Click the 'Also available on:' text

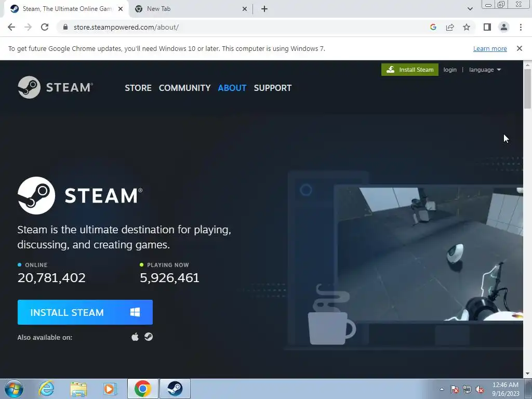[x=45, y=337]
